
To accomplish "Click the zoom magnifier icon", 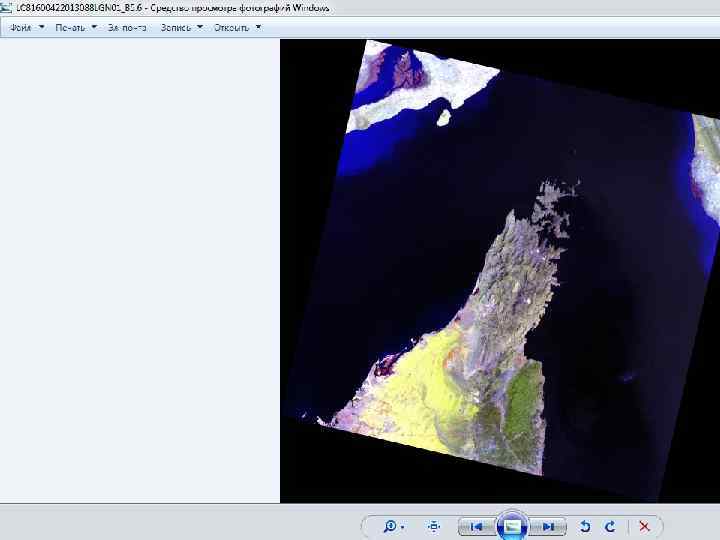I will tap(390, 526).
